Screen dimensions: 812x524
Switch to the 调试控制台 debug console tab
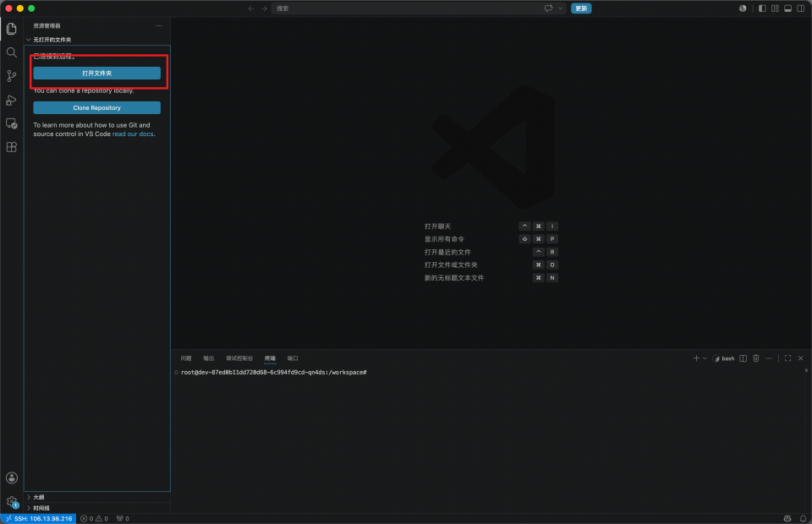point(239,358)
